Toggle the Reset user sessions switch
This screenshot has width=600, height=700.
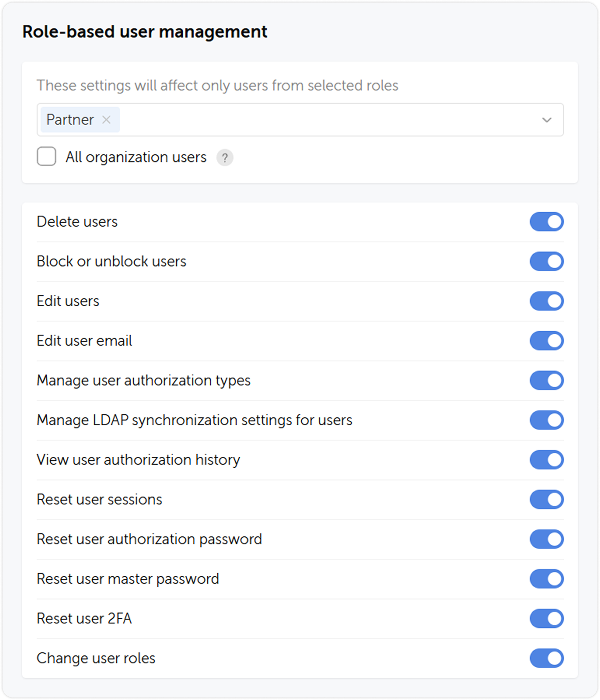546,500
